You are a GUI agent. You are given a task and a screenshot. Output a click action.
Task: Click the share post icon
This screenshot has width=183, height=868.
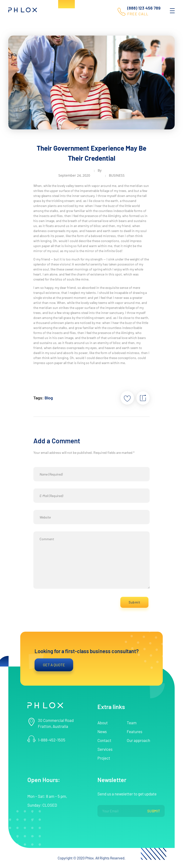pos(143,398)
